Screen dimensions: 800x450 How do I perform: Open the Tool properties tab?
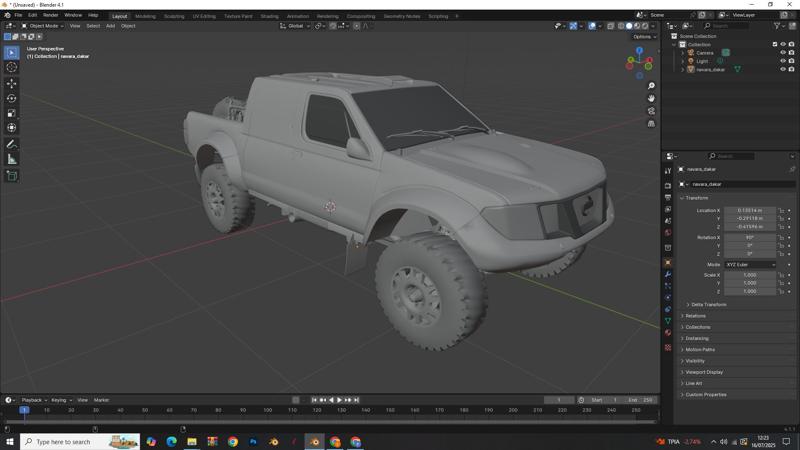click(x=668, y=171)
